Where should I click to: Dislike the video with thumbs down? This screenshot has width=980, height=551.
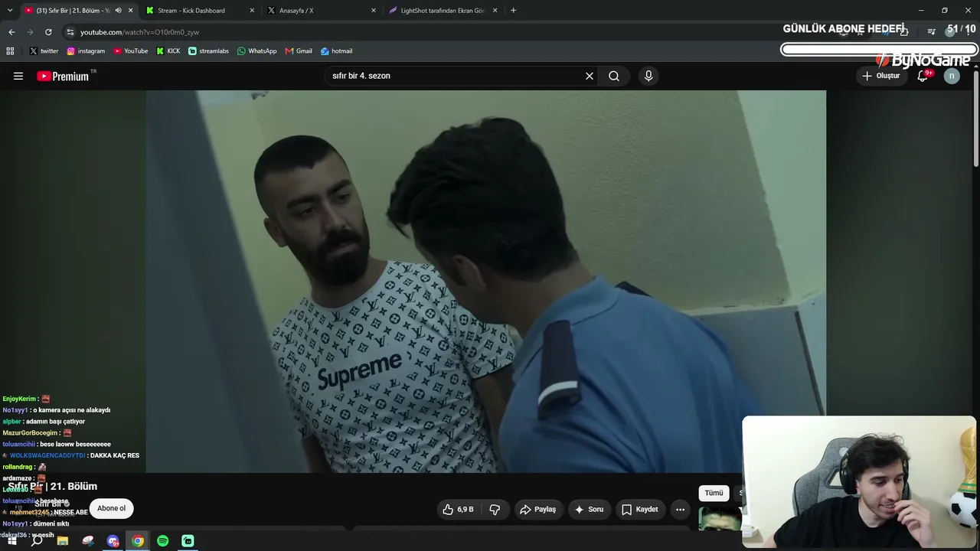point(495,509)
